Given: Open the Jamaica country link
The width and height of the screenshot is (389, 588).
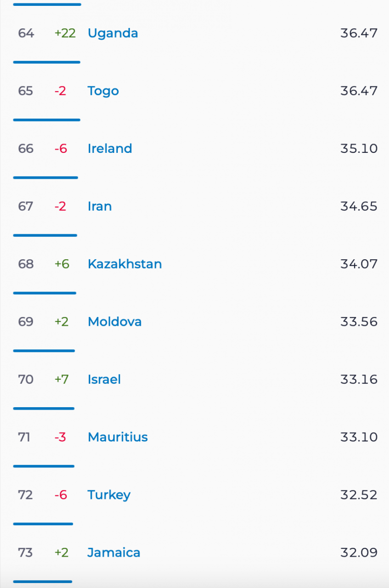Looking at the screenshot, I should [114, 553].
